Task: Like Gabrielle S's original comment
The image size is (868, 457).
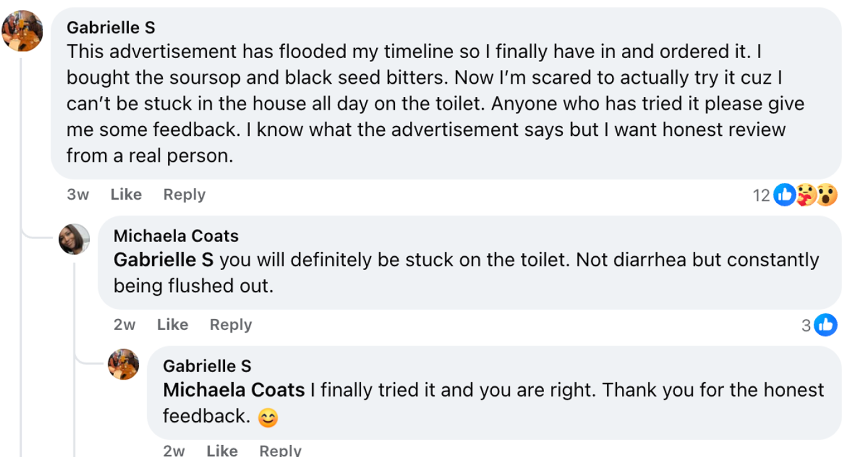Action: point(126,195)
